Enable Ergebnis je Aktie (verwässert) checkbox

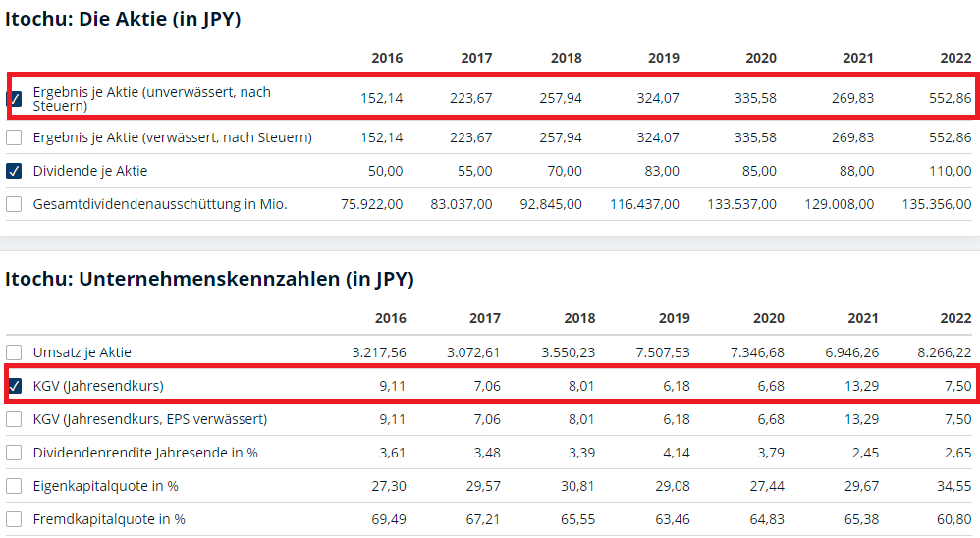pos(14,137)
